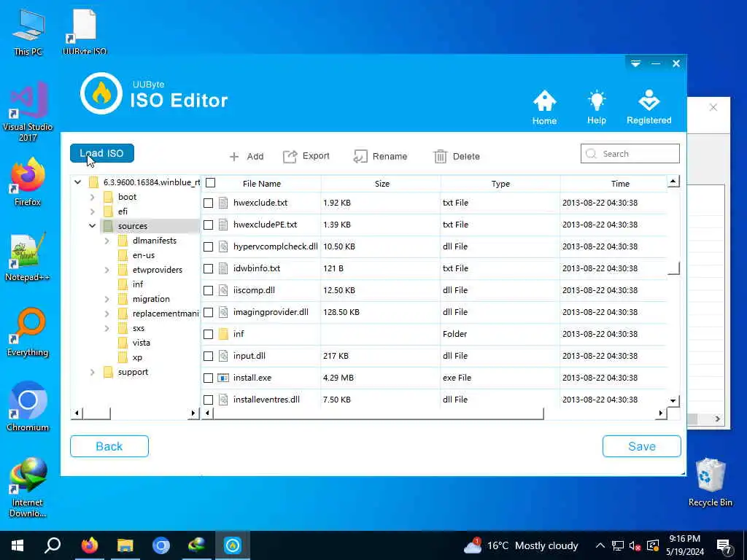Open the taskbar search magnifier
This screenshot has height=560, width=747.
(x=53, y=545)
